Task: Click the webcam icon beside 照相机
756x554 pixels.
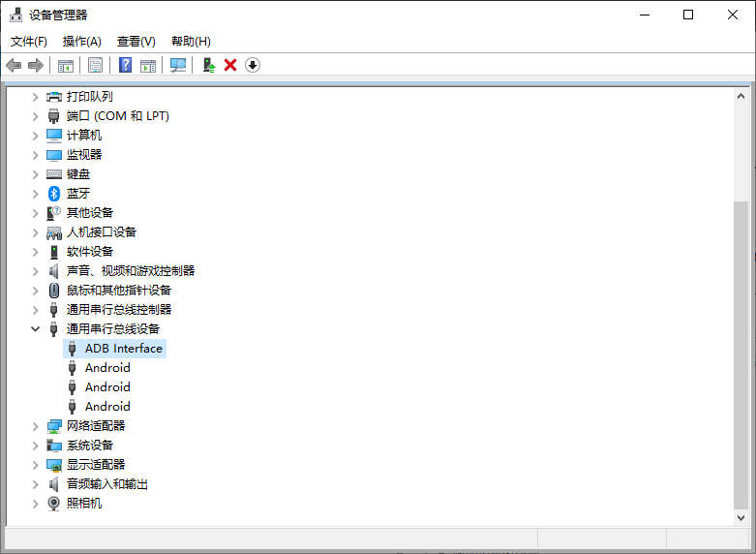Action: pyautogui.click(x=54, y=504)
